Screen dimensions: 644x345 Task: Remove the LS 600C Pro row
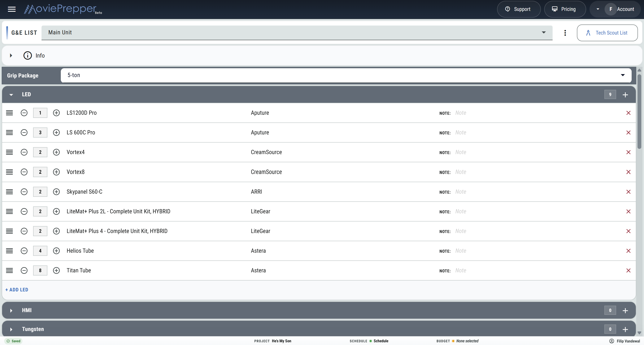click(628, 133)
